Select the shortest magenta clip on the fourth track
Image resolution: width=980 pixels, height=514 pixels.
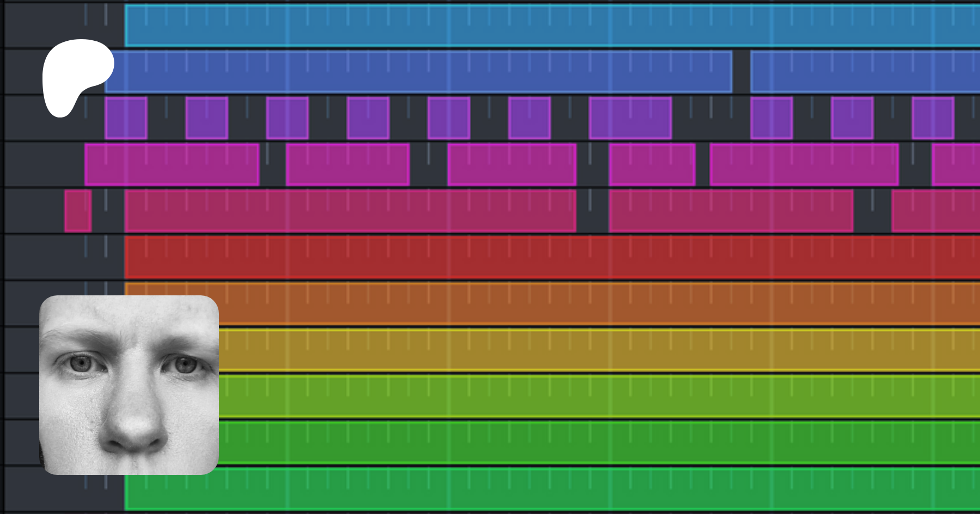pyautogui.click(x=652, y=164)
